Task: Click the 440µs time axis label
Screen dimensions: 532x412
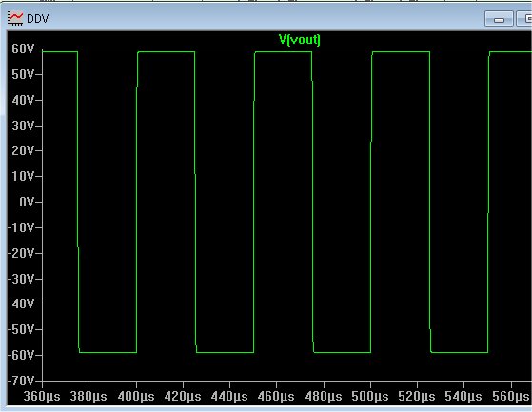Action: (x=229, y=397)
